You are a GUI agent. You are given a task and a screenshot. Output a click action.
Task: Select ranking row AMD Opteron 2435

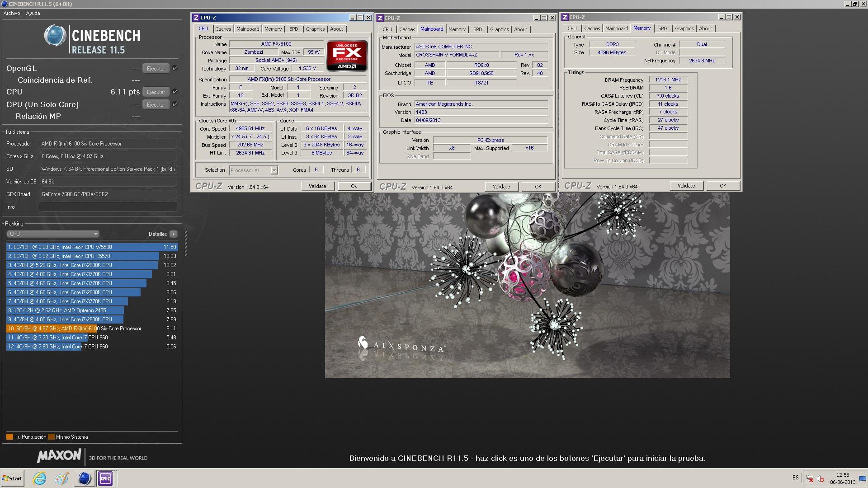click(92, 310)
